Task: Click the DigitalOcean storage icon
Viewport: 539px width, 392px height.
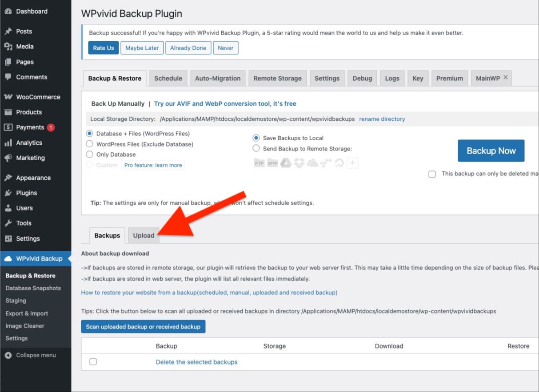Action: 339,163
